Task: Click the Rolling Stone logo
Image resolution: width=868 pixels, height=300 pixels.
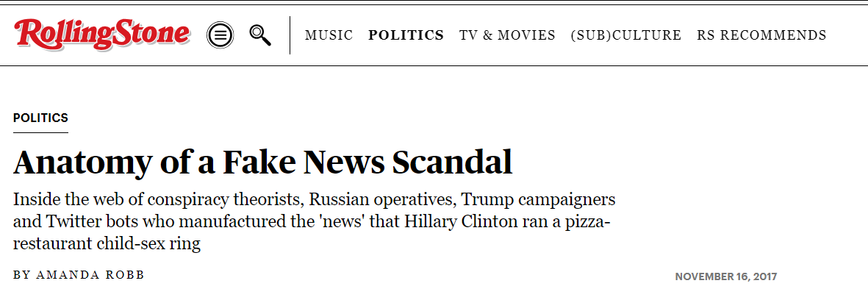Action: 102,34
